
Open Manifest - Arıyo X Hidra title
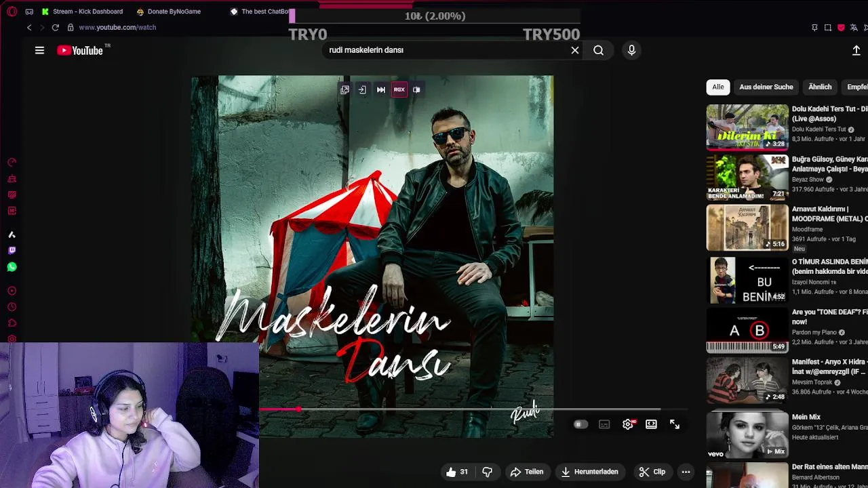[x=830, y=367]
